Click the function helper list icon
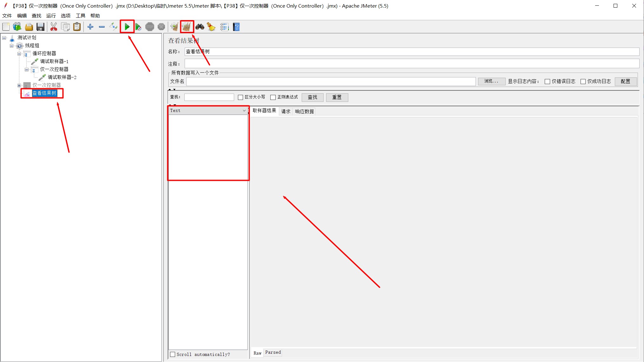 pos(224,27)
